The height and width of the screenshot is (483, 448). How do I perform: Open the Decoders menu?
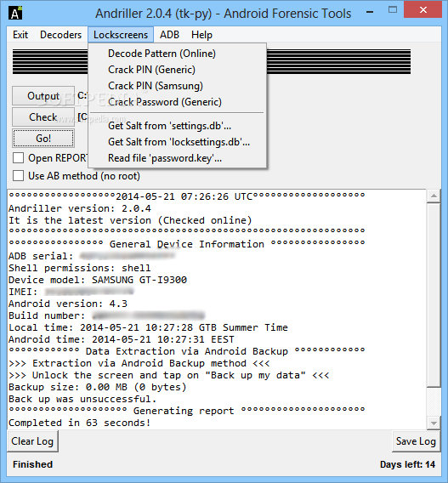pos(60,35)
